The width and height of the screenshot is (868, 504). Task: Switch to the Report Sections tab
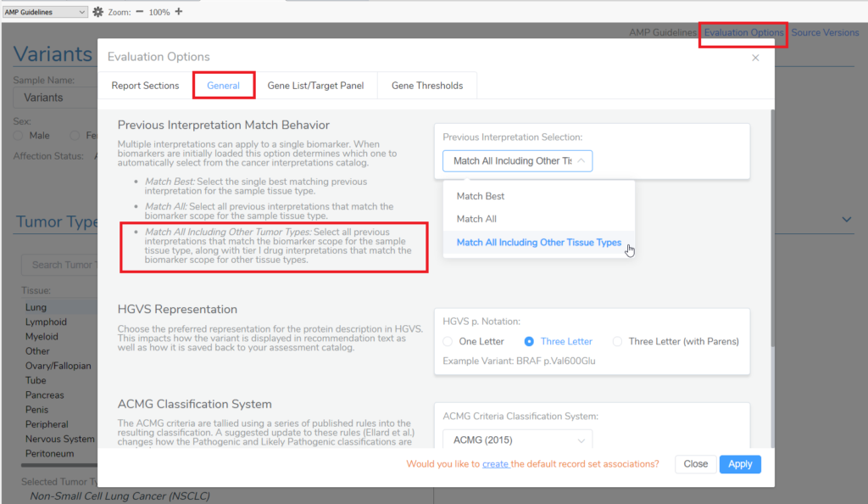[x=145, y=86]
